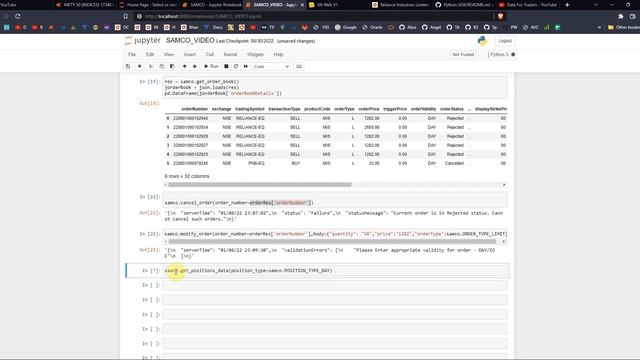Open the Edit menu

pyautogui.click(x=150, y=54)
